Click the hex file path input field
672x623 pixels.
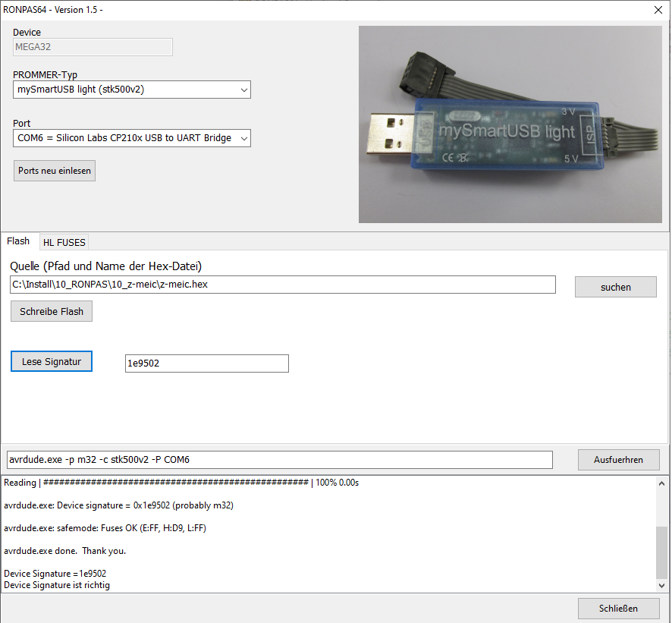click(283, 285)
